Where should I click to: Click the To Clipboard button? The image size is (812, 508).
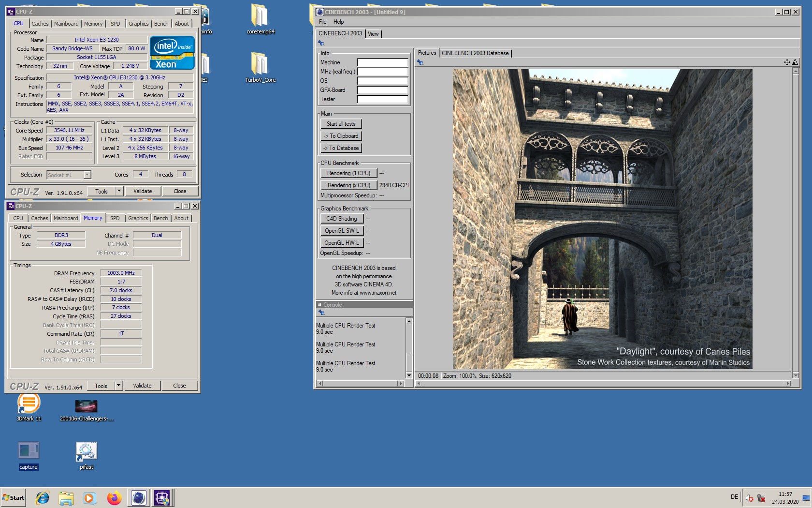[341, 136]
